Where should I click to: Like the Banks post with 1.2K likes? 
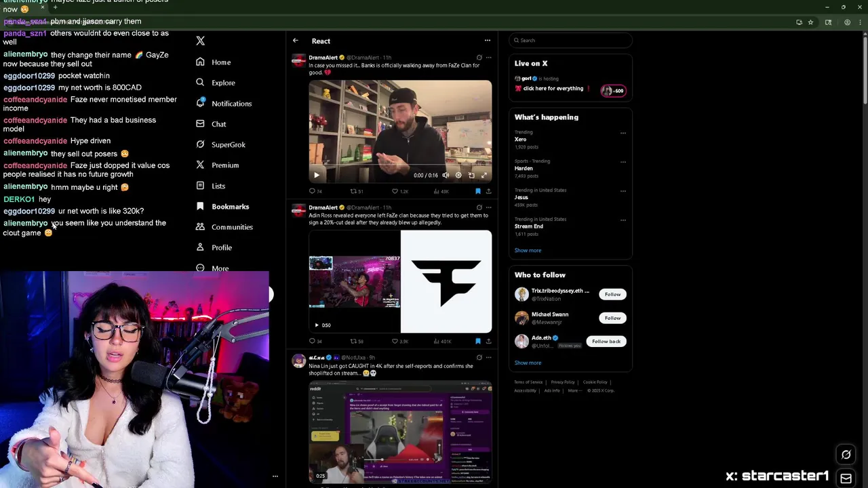click(x=399, y=191)
